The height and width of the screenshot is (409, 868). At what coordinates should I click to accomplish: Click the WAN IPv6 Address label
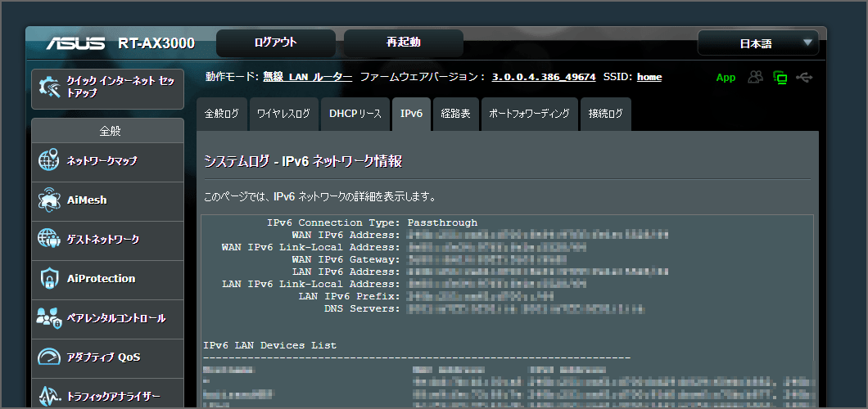(346, 235)
